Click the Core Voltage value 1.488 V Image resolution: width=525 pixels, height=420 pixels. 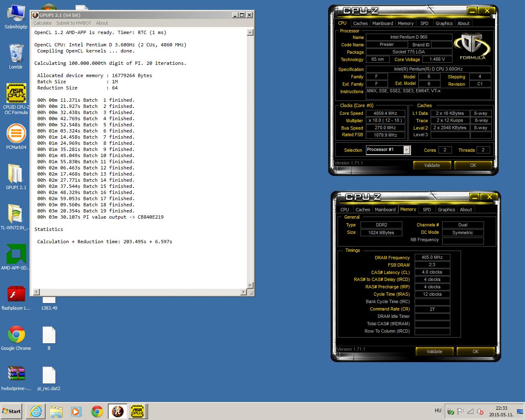tap(437, 59)
